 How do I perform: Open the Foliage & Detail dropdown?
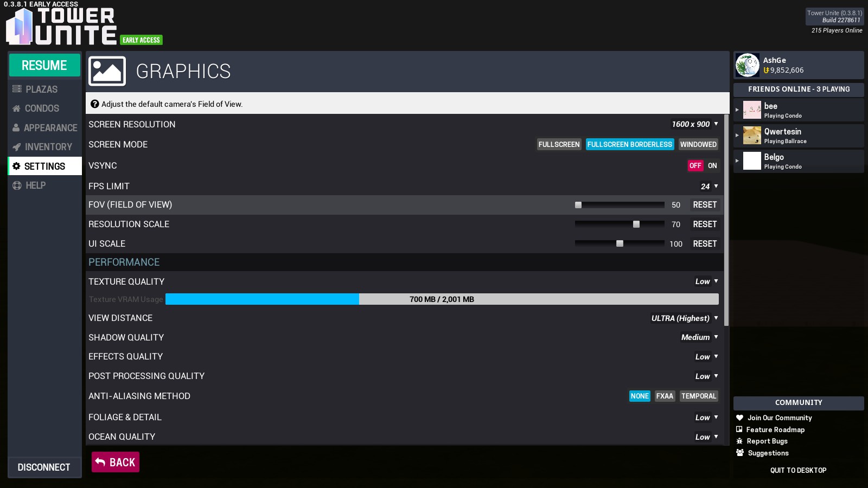(x=706, y=418)
